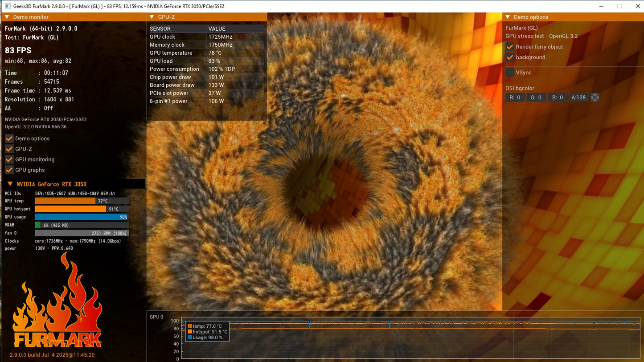
Task: Uncheck the GPU monitoring checkbox
Action: click(x=9, y=159)
